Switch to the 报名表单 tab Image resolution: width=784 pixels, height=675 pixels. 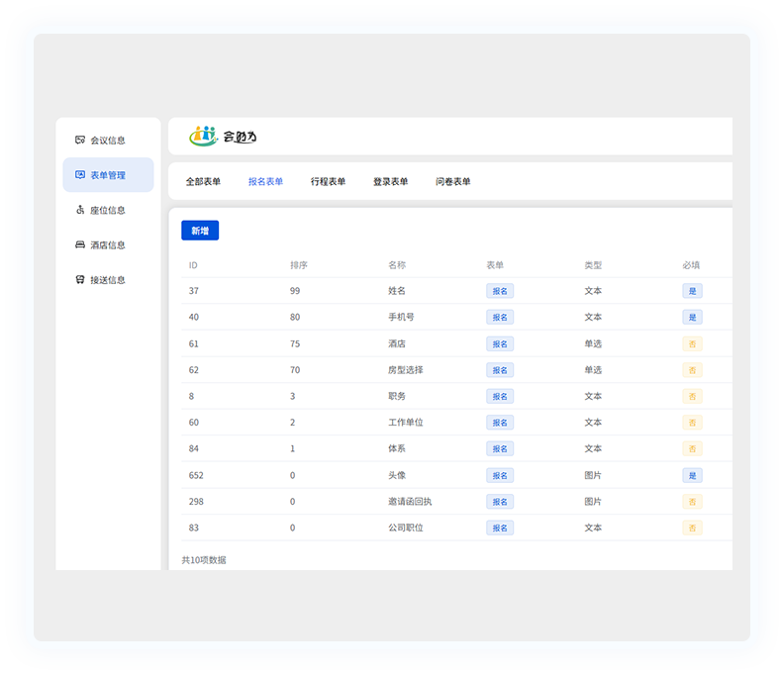(x=265, y=181)
